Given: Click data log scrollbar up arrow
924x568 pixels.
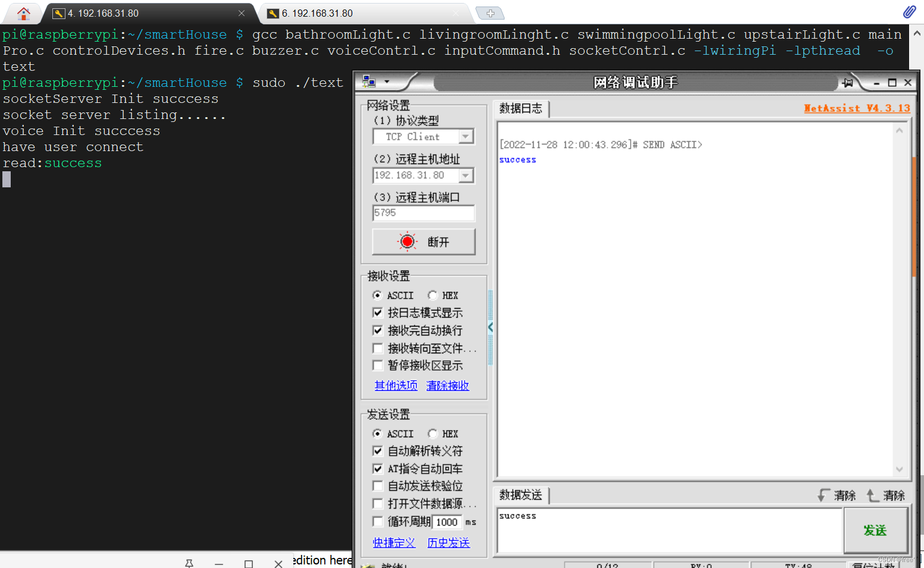Looking at the screenshot, I should [900, 130].
